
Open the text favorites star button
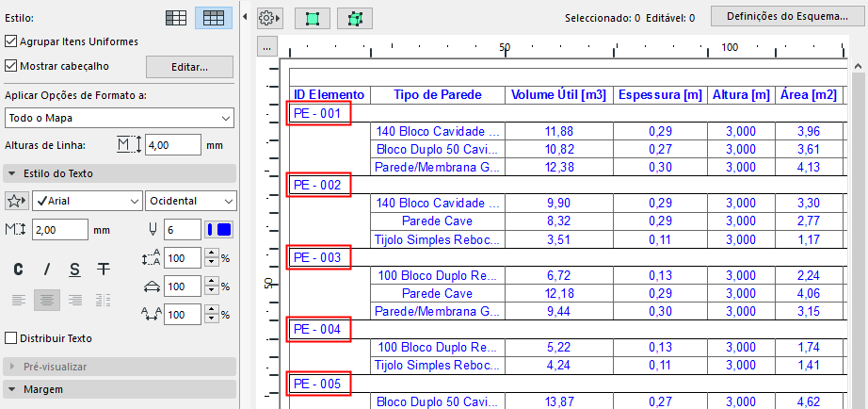click(x=17, y=201)
